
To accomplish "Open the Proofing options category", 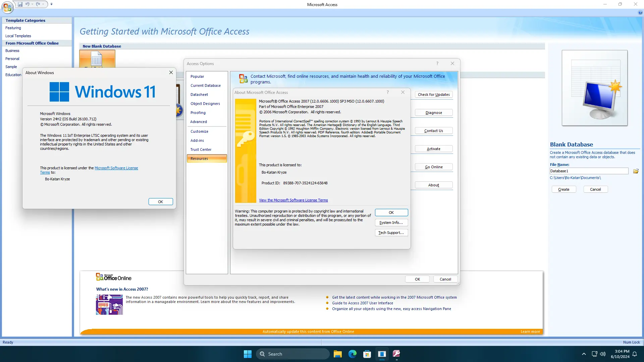I will click(x=207, y=113).
